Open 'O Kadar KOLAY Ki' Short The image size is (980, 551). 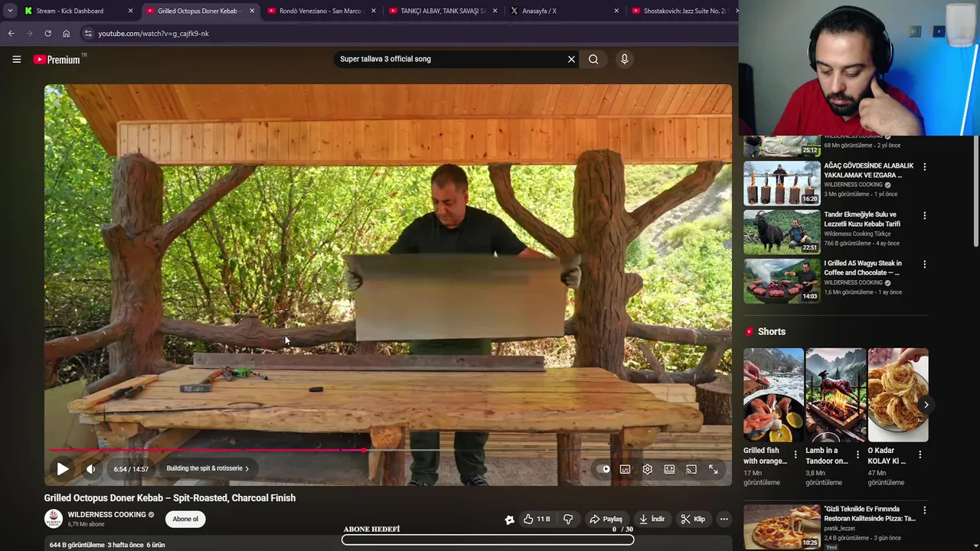[x=898, y=395]
